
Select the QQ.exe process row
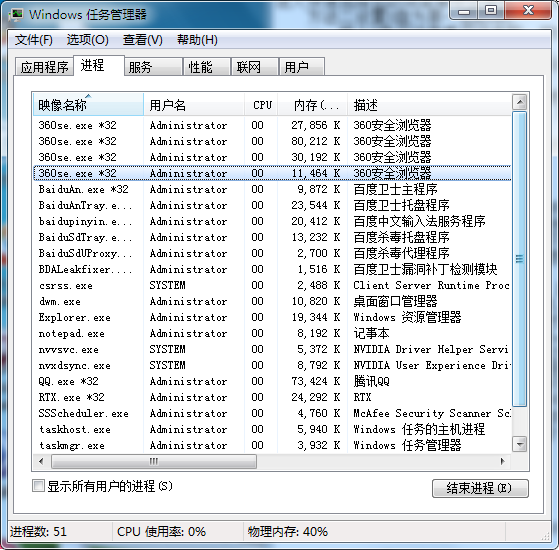point(272,381)
